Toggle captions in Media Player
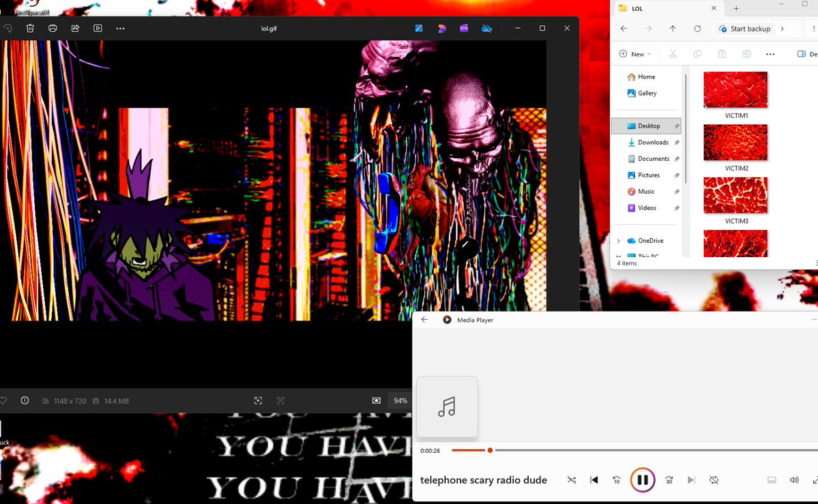The width and height of the screenshot is (818, 504). click(x=772, y=480)
